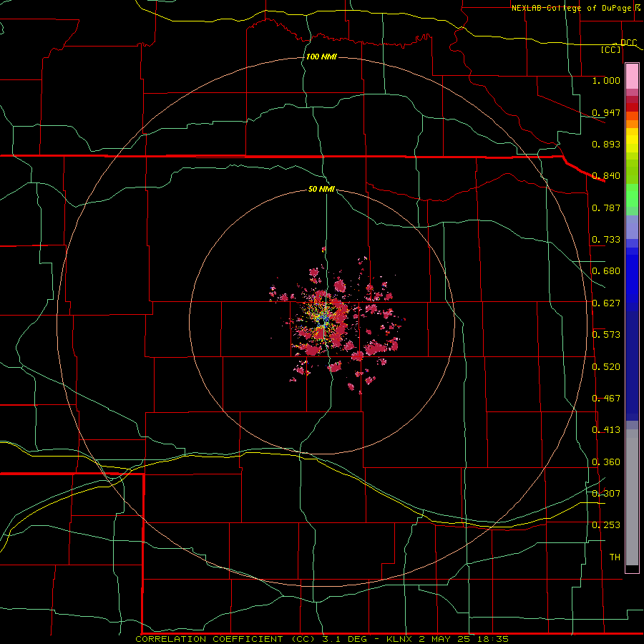Click the 0.947 legend value
644x644 pixels.
click(x=606, y=112)
